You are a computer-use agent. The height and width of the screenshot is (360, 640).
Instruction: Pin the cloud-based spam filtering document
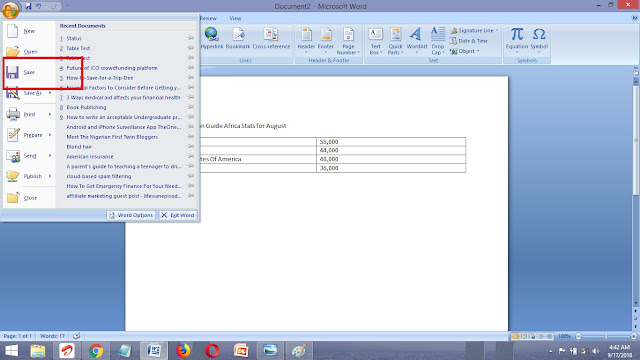(x=191, y=176)
